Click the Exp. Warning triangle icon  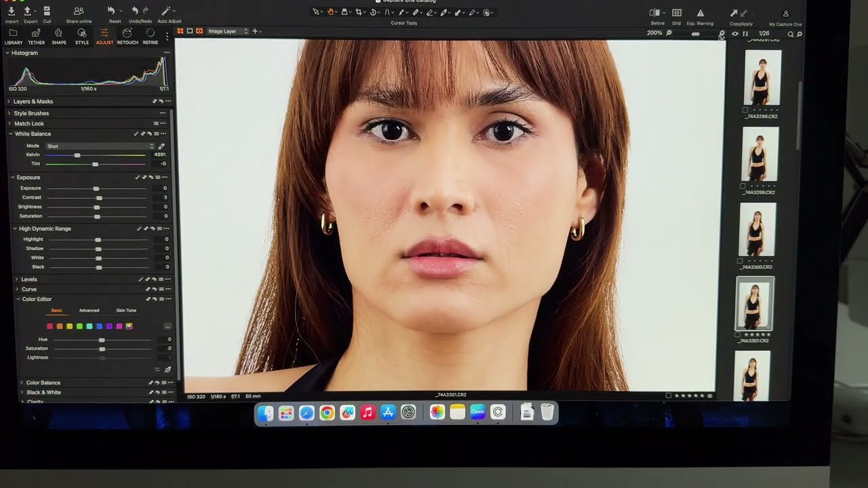pos(701,13)
